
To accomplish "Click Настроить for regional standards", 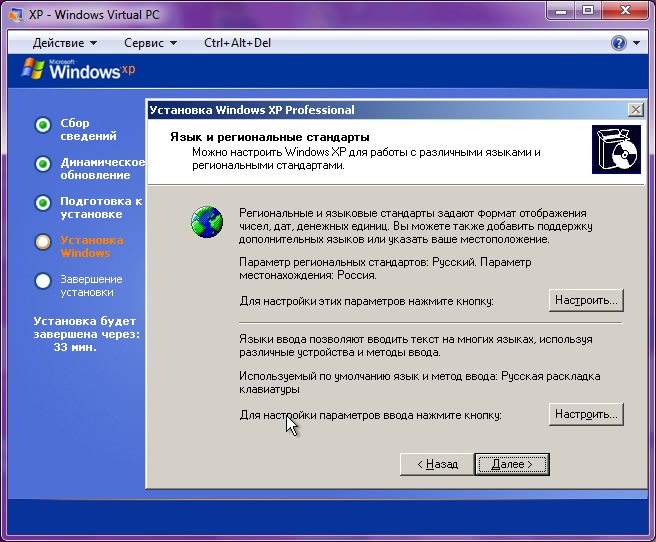I will 586,300.
